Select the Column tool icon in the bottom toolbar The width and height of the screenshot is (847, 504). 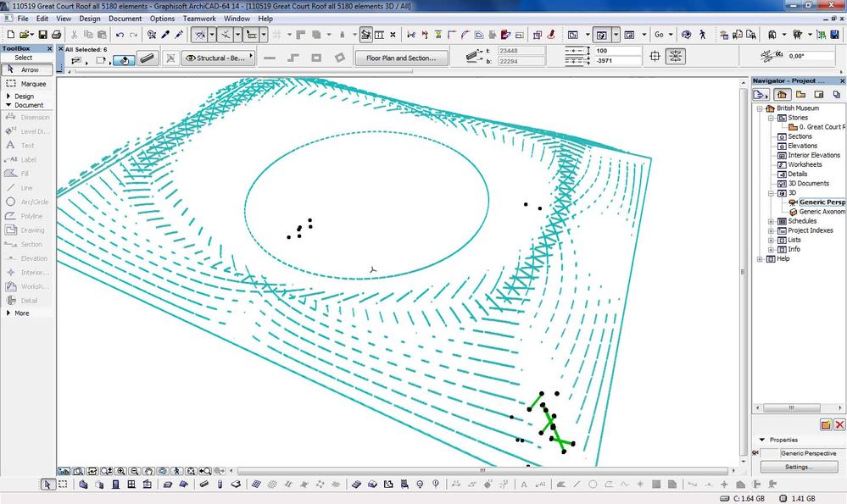(x=220, y=484)
